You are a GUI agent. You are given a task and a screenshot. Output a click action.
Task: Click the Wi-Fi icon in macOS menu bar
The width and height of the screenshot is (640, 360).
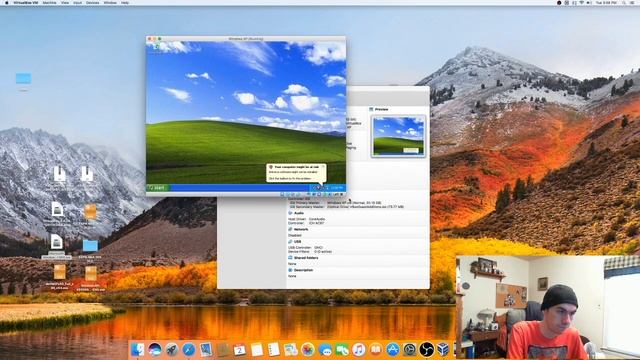581,2
